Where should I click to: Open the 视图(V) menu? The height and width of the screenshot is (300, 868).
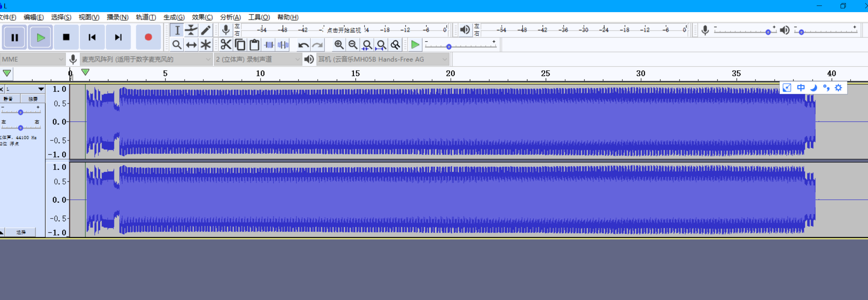point(89,17)
